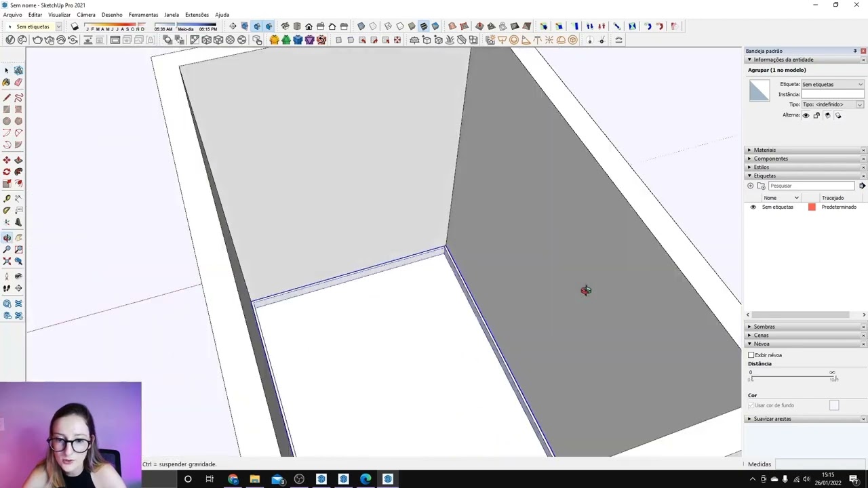This screenshot has width=868, height=488.
Task: Pick the Offset tool
Action: coord(18,184)
